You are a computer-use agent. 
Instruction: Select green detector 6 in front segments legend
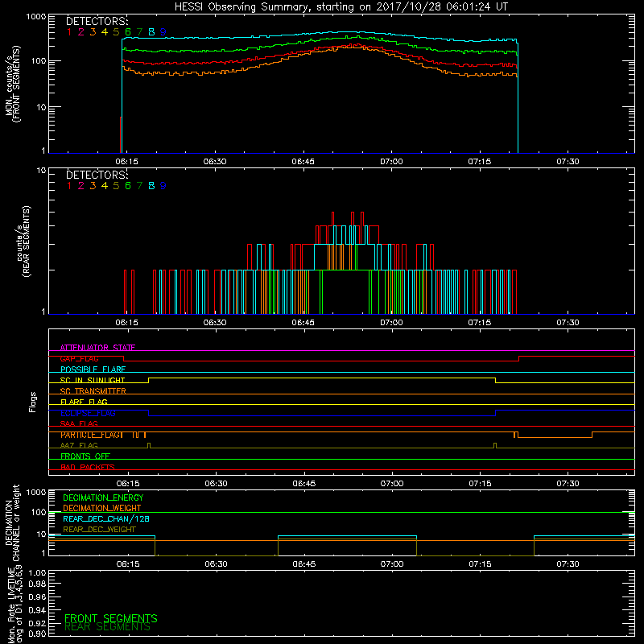(x=128, y=32)
